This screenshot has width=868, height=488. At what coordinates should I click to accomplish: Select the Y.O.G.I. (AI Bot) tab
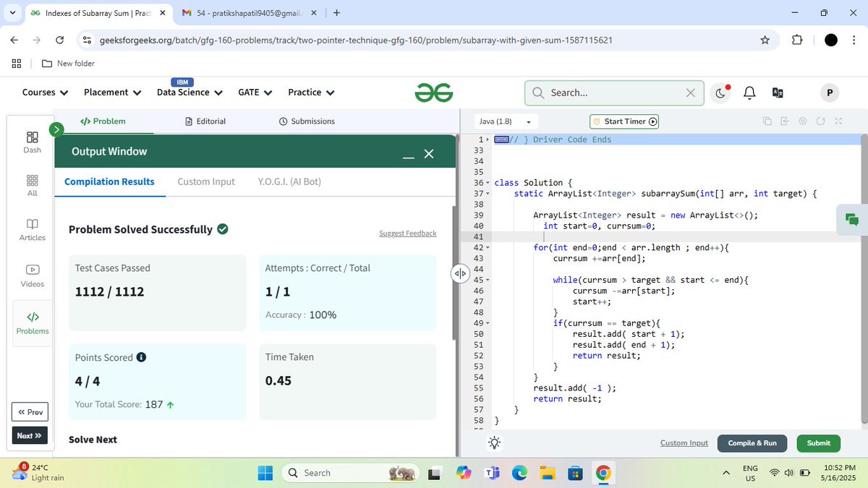(289, 181)
